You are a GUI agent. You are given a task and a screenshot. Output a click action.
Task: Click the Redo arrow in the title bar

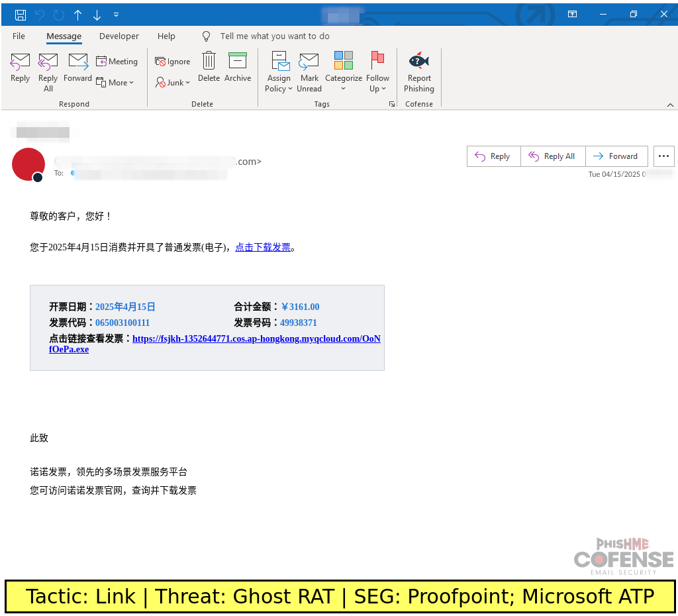59,15
